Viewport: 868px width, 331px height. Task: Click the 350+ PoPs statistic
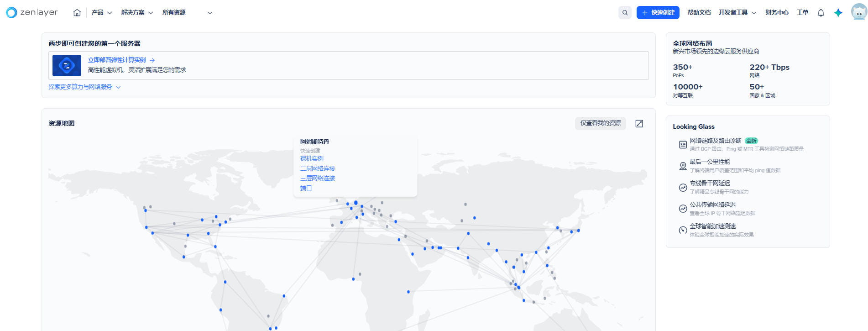tap(683, 70)
